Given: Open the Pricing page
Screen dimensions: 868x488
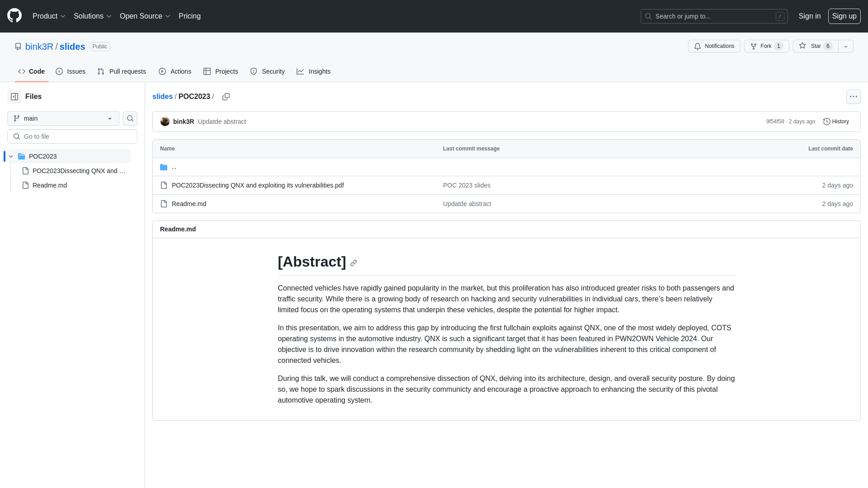Looking at the screenshot, I should 189,16.
